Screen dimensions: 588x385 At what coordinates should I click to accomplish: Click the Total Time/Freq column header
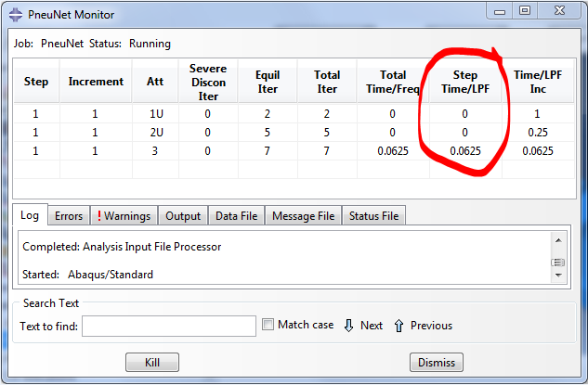point(393,82)
